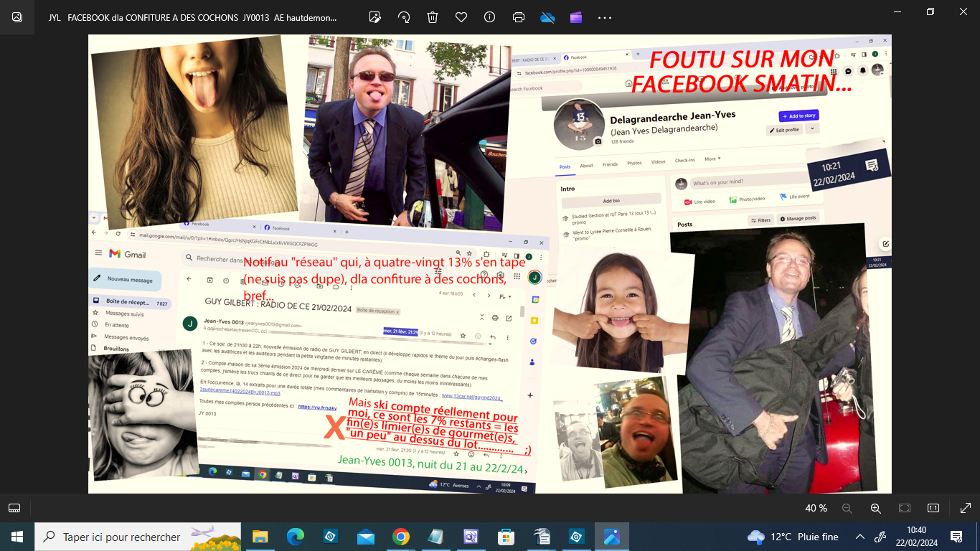Open the See more three-dots menu

[605, 17]
